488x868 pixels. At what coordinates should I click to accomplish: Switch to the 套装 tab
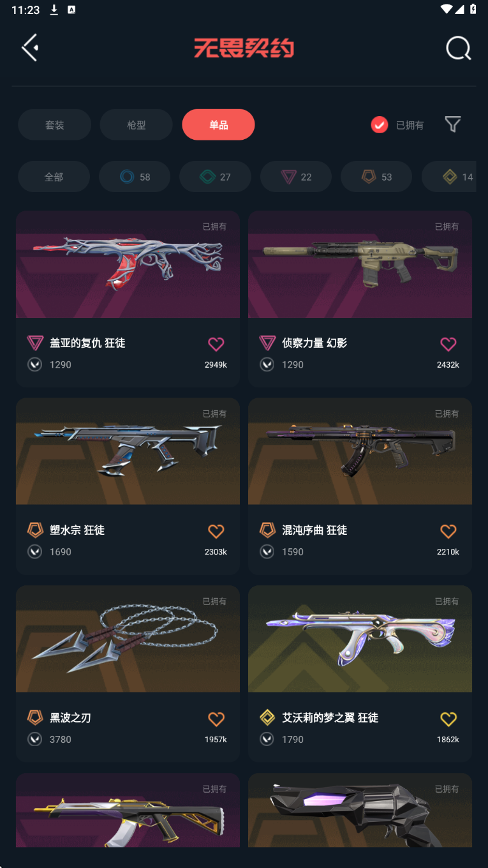pos(54,124)
